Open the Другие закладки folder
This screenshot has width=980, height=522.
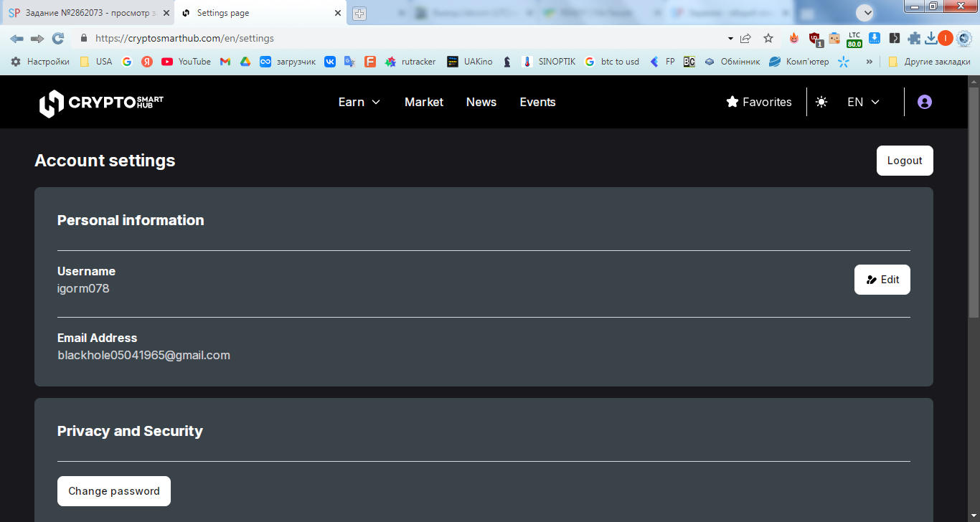[929, 62]
